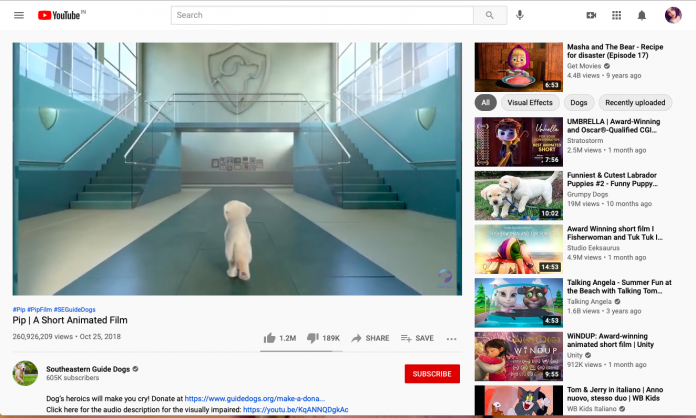Open Southeastern Guide Dogs channel name

point(88,369)
